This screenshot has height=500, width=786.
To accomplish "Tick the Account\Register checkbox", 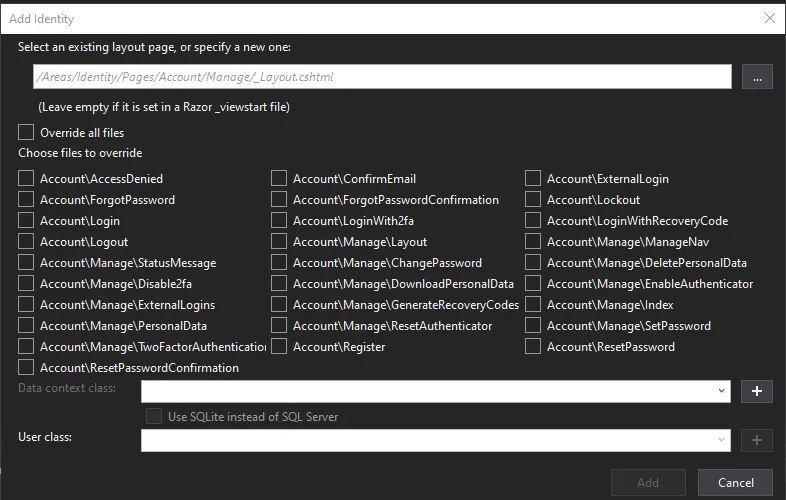I will (279, 347).
